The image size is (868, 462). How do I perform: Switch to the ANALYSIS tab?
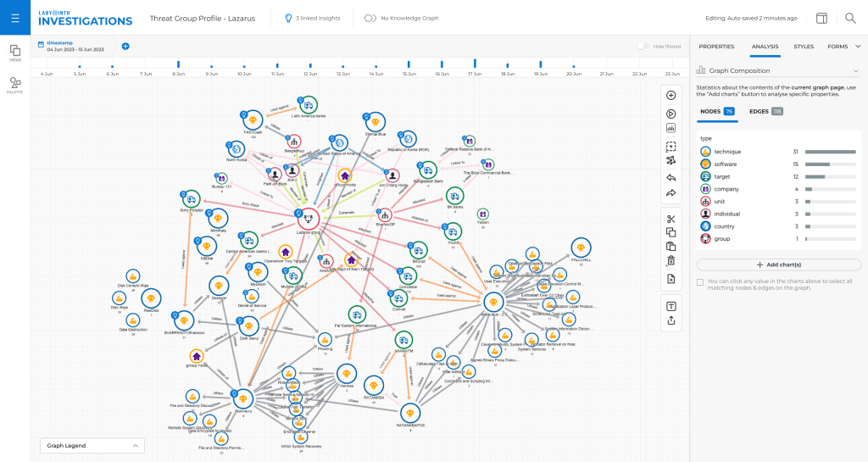click(x=765, y=47)
